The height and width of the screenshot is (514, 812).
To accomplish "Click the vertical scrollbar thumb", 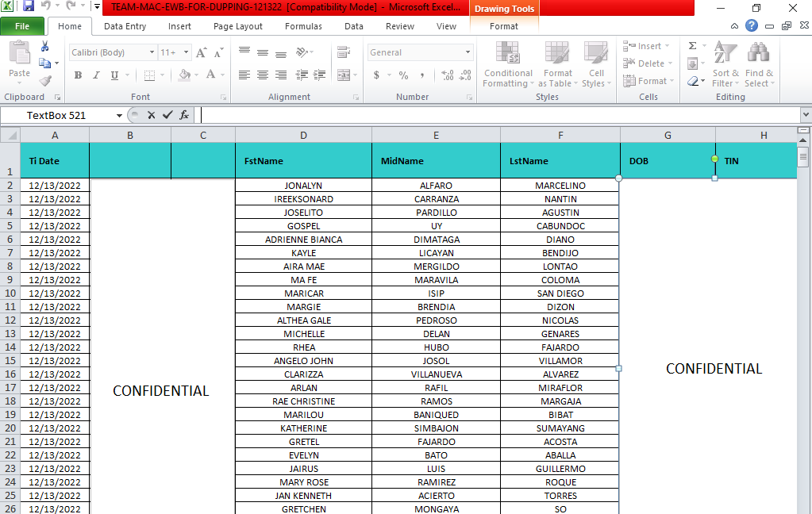I will pyautogui.click(x=803, y=157).
